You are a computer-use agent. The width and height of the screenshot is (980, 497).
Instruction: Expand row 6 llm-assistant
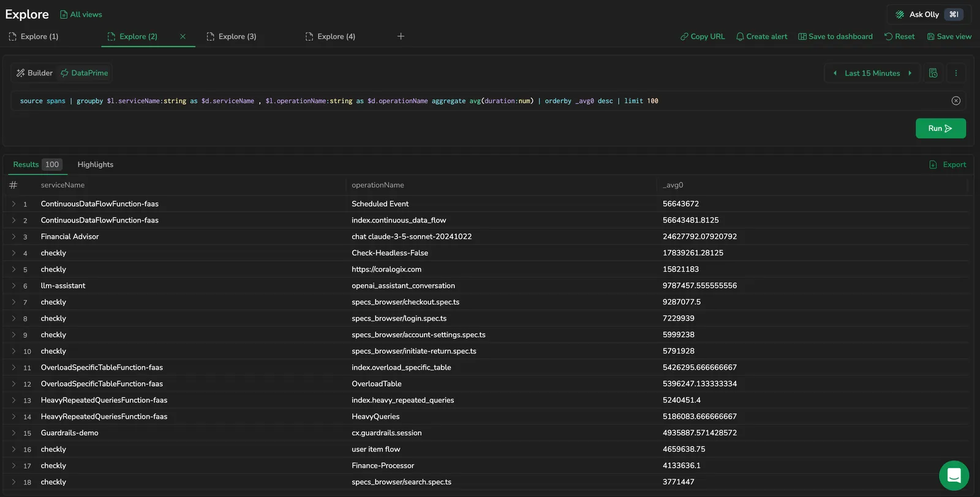[x=13, y=286]
